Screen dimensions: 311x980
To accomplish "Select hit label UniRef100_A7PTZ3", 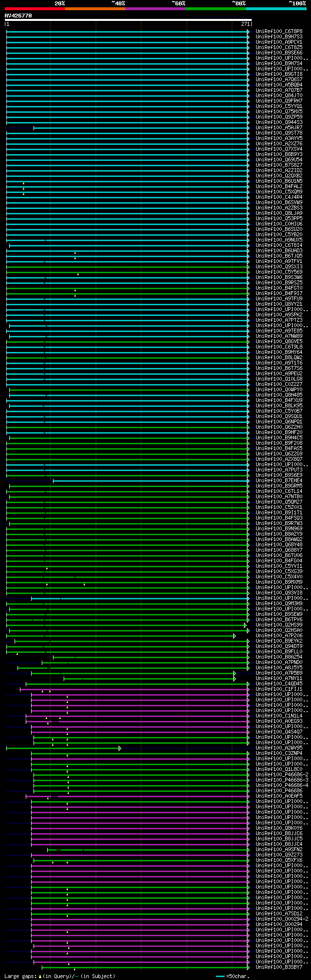I will point(279,320).
